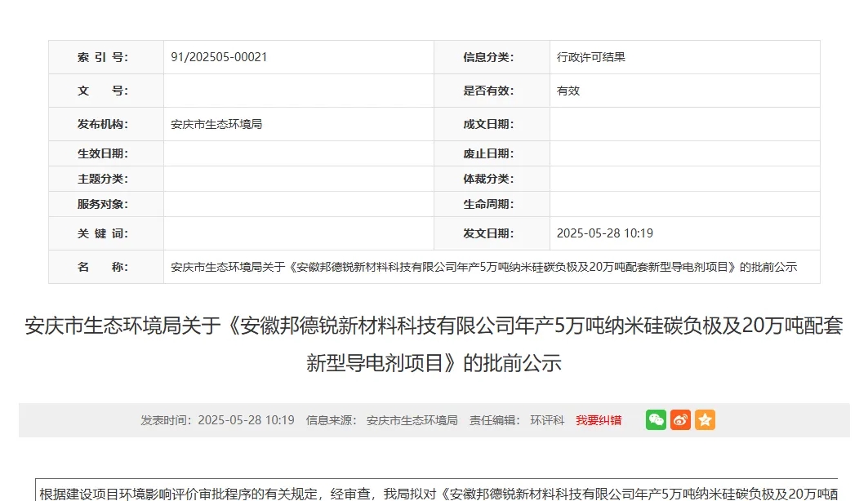The image size is (868, 501).
Task: Click the 有效 validity value
Action: click(x=568, y=91)
